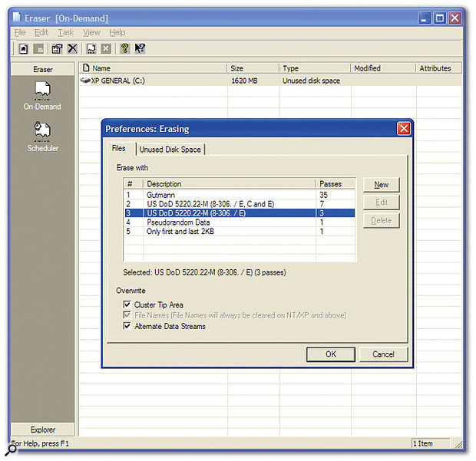Open the Edit menu
476x461 pixels.
(x=41, y=32)
